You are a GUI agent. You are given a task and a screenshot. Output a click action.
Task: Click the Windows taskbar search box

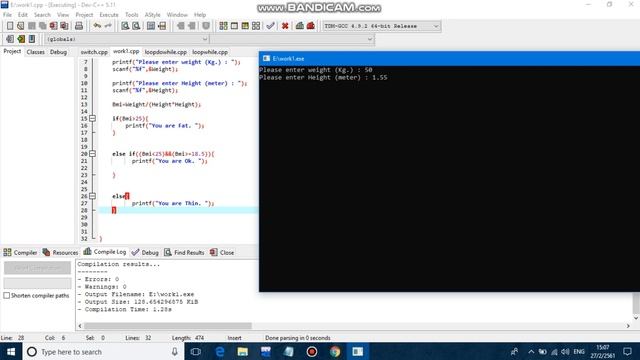(103, 351)
